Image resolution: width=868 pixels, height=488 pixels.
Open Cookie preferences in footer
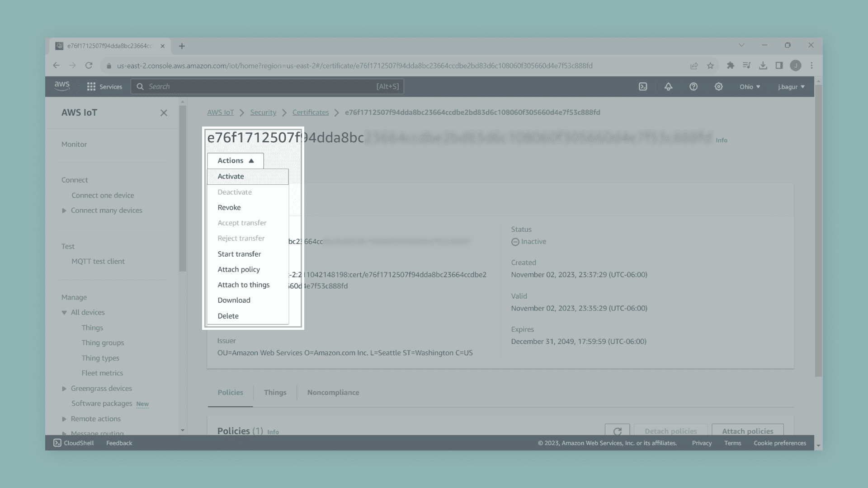780,443
